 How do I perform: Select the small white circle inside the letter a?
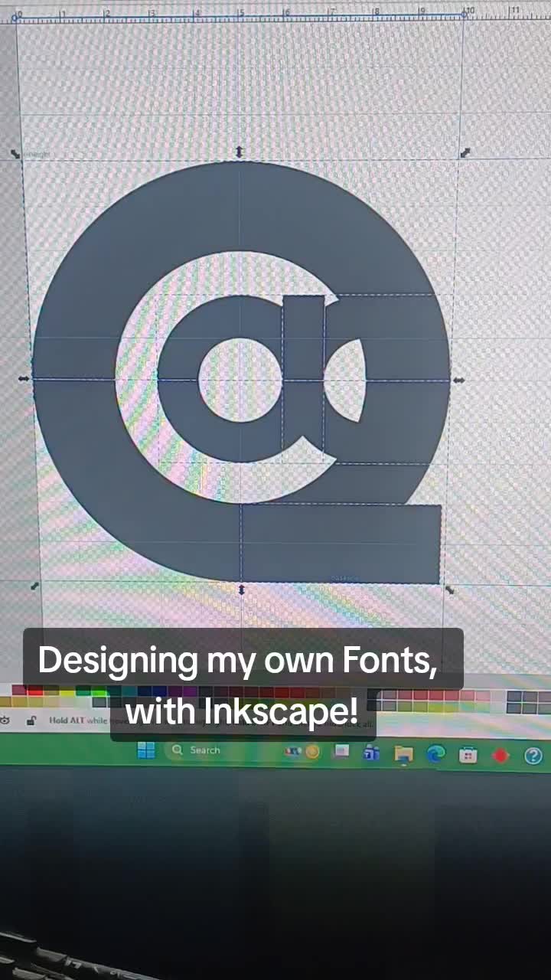coord(240,380)
